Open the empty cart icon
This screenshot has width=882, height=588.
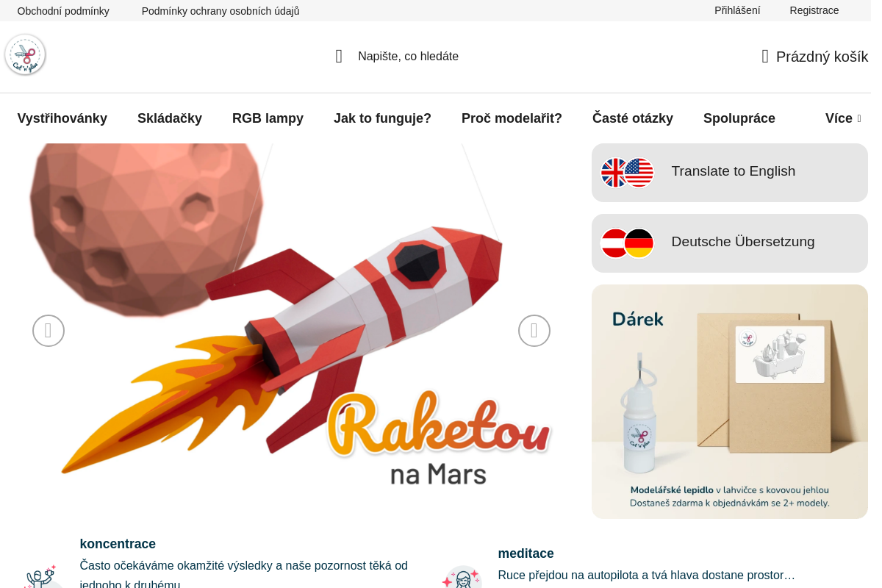(x=765, y=57)
